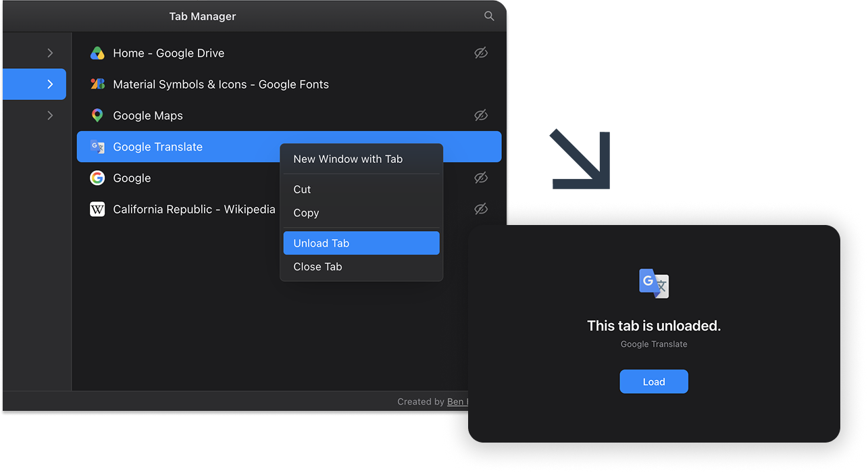Select the Google tab row
This screenshot has width=868, height=473.
289,178
